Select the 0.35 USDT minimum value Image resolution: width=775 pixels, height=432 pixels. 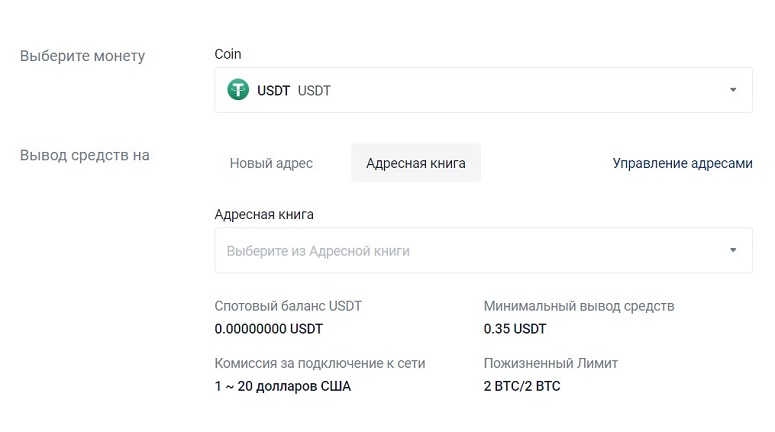click(515, 328)
